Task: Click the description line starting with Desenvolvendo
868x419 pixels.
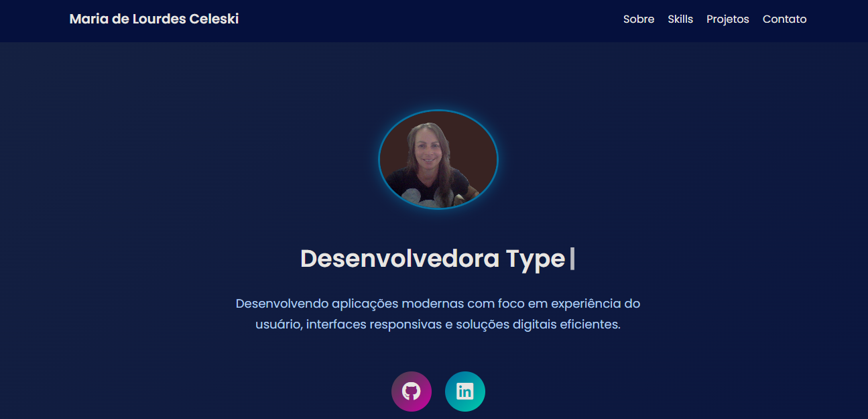Action: (438, 304)
